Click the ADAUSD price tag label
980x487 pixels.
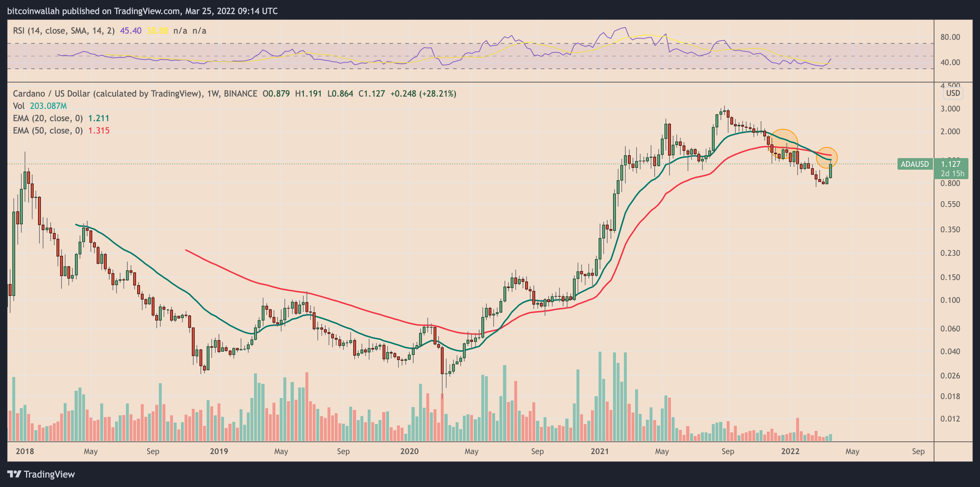point(914,164)
